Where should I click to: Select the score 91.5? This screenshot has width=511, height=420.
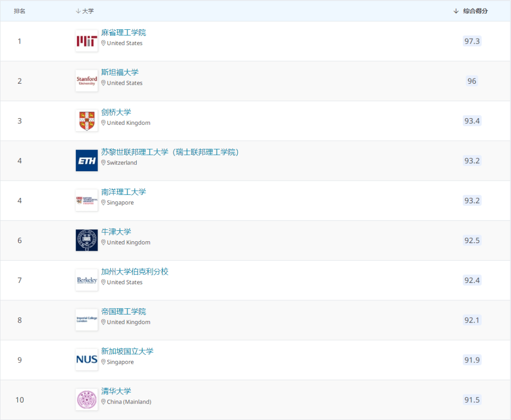click(x=472, y=400)
